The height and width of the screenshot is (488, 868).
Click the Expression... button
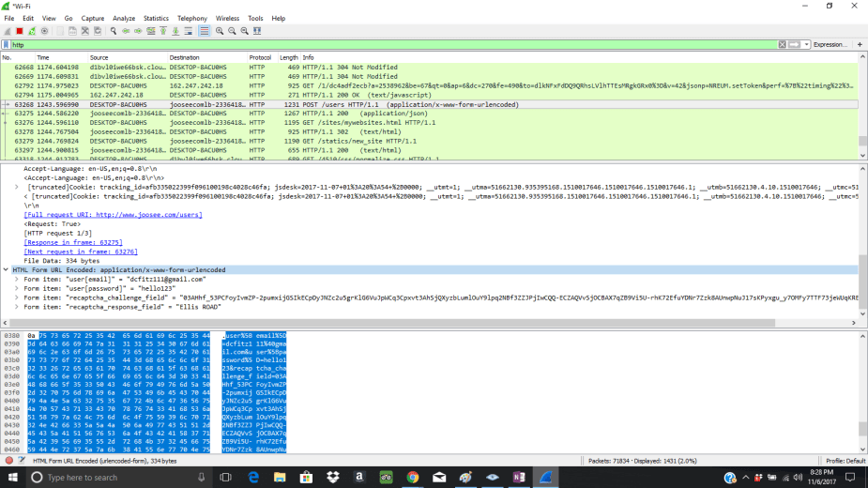point(830,44)
